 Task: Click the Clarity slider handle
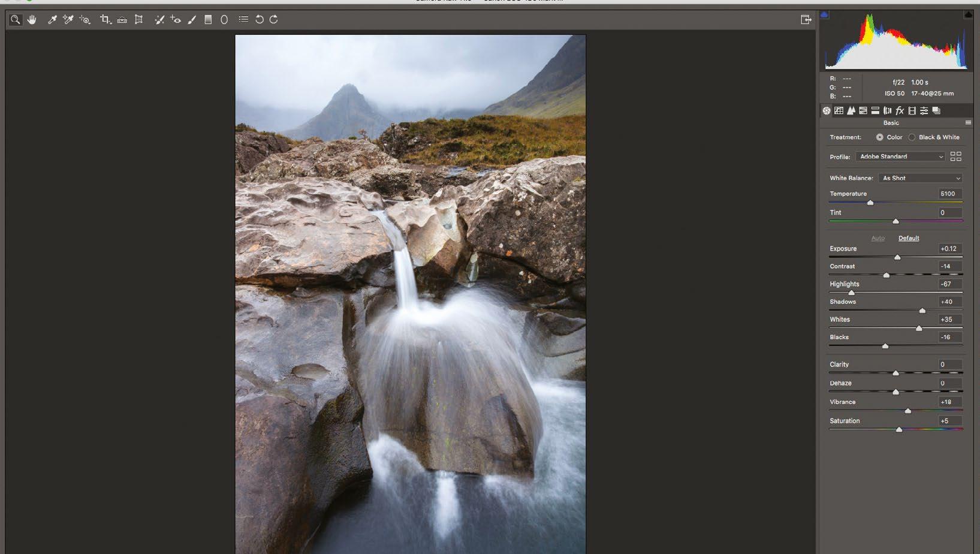[895, 373]
